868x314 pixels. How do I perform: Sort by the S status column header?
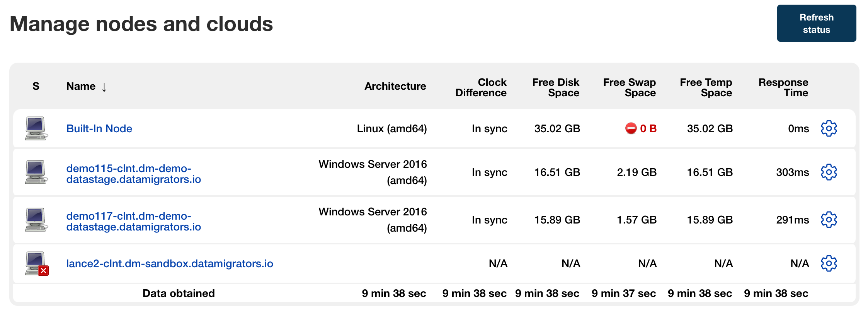click(x=36, y=86)
